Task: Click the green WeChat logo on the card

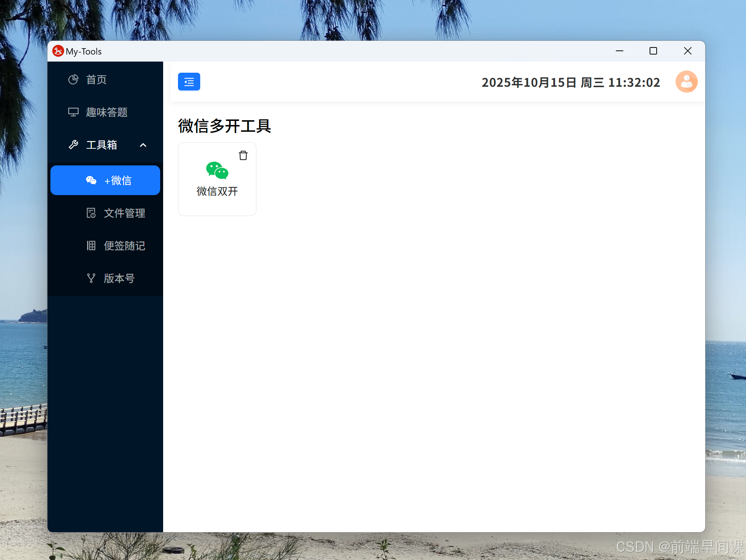Action: 217,170
